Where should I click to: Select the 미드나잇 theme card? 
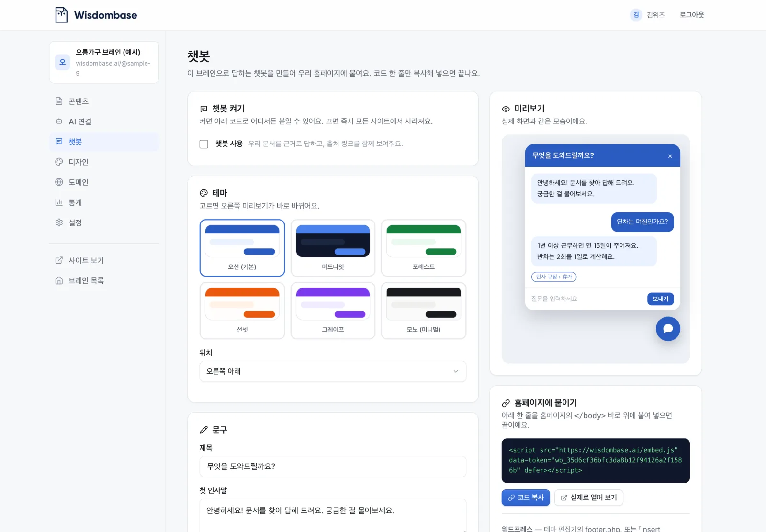[x=333, y=248]
